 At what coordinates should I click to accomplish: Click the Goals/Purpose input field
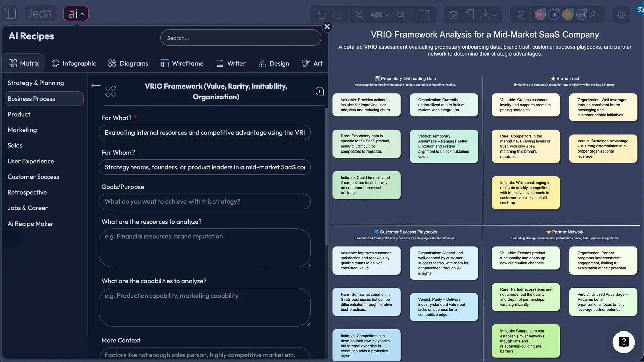[x=205, y=201]
